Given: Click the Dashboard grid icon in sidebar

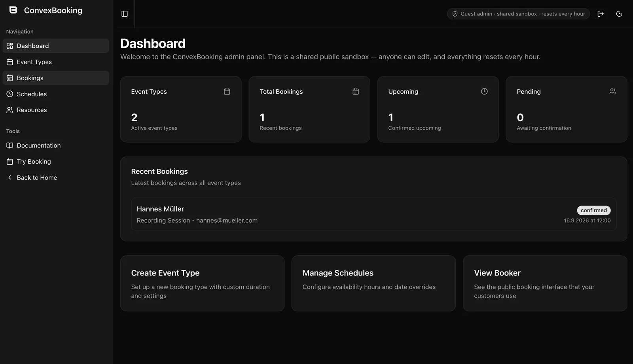Looking at the screenshot, I should pyautogui.click(x=10, y=46).
